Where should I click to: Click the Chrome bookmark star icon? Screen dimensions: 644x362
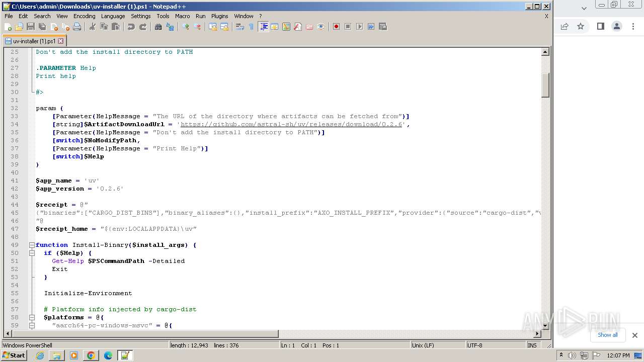coord(581,26)
